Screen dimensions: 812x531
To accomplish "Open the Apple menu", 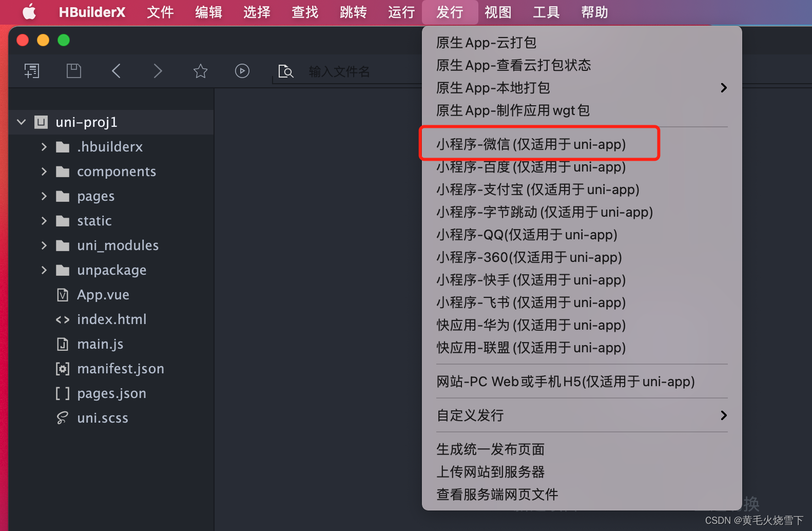I will click(x=29, y=12).
